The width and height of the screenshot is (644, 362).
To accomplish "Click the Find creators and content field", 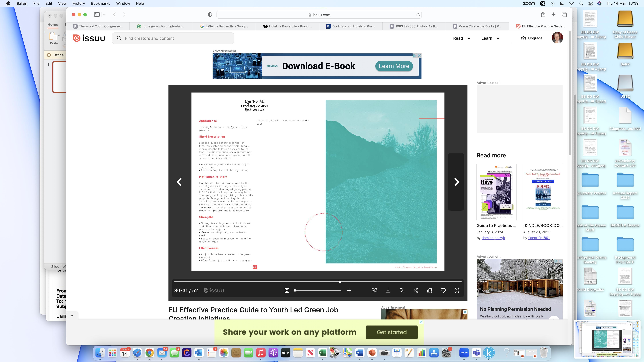I will click(173, 38).
